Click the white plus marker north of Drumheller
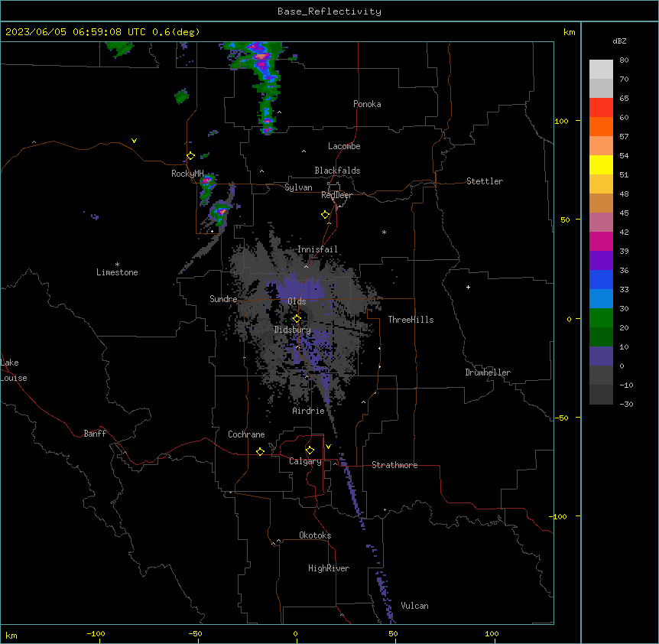 [468, 287]
